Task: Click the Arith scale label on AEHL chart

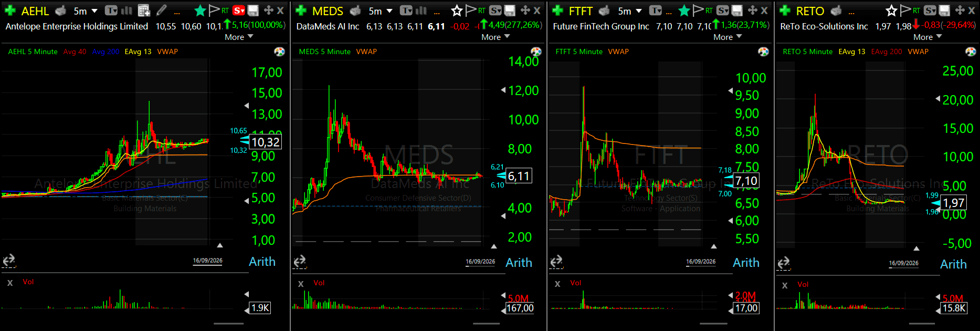Action: [x=262, y=261]
